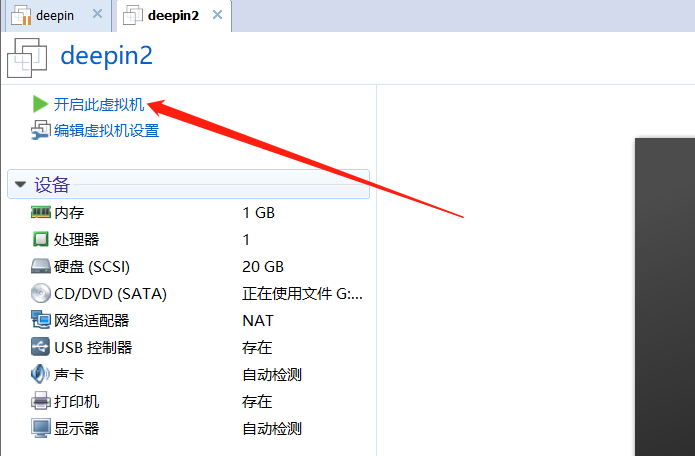Image resolution: width=695 pixels, height=456 pixels.
Task: Click the 内存 device label
Action: coord(69,213)
